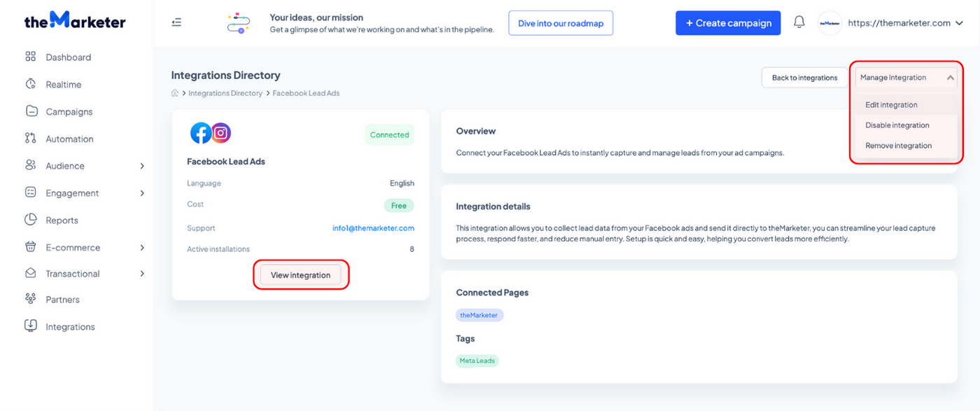Screen dimensions: 980x411
Task: Go to Integrations Directory breadcrumb link
Action: [225, 93]
